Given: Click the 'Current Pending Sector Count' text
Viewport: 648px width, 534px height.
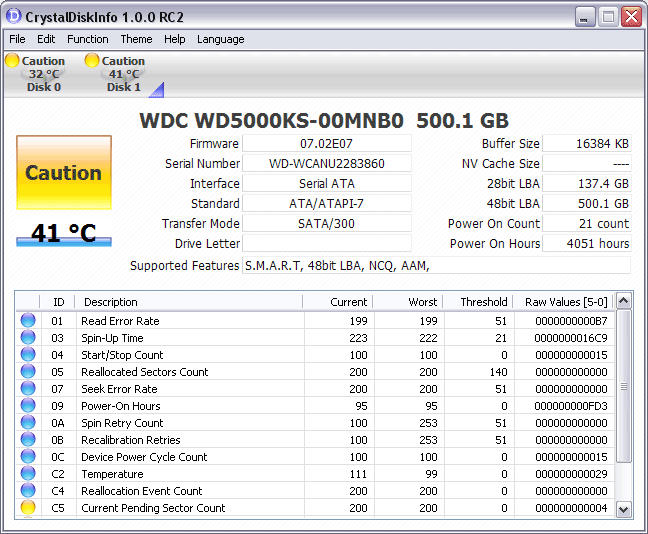Looking at the screenshot, I should tap(153, 508).
